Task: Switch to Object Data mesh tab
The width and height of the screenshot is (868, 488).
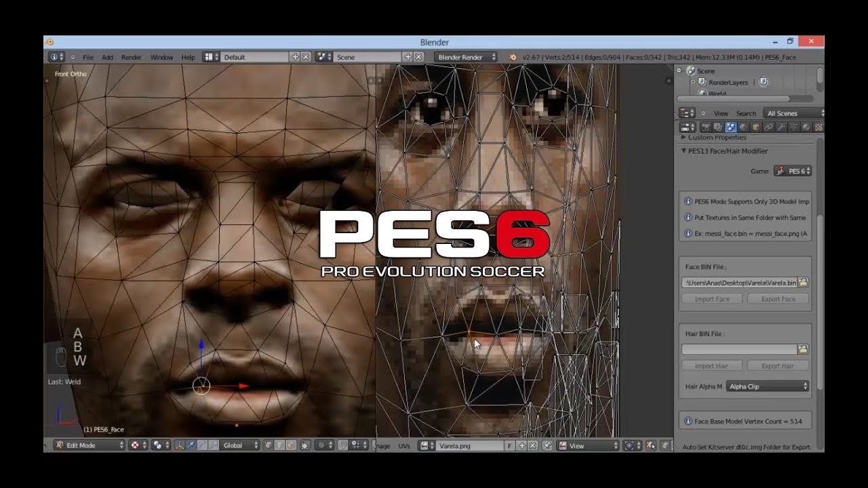Action: (793, 127)
